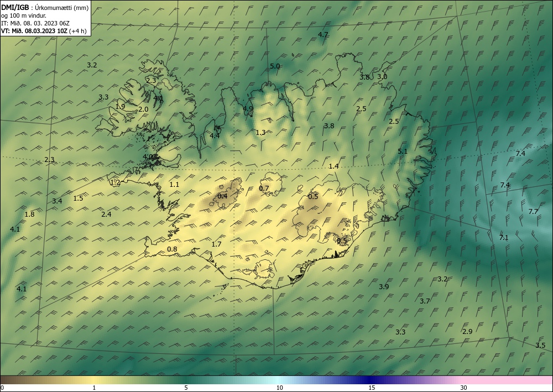Click the 2.4 value on the map

point(106,214)
